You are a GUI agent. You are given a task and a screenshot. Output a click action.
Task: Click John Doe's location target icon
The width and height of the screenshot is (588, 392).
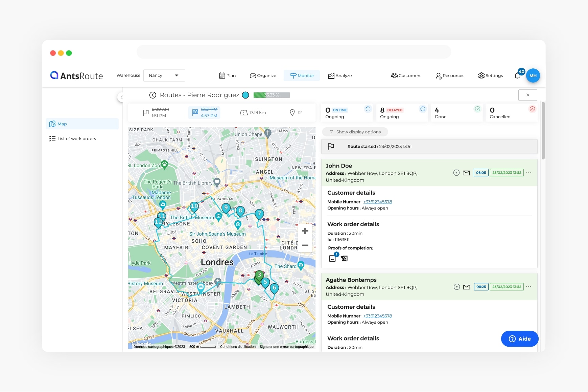click(x=456, y=173)
